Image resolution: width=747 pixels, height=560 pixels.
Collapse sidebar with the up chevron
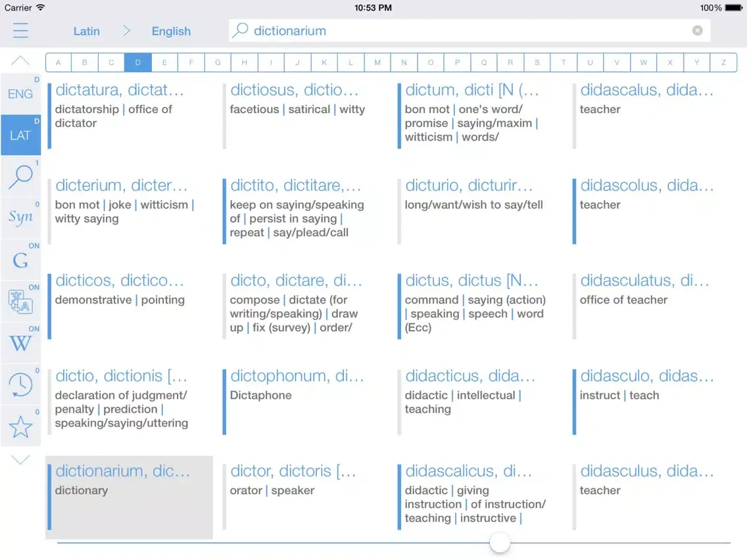click(x=20, y=61)
